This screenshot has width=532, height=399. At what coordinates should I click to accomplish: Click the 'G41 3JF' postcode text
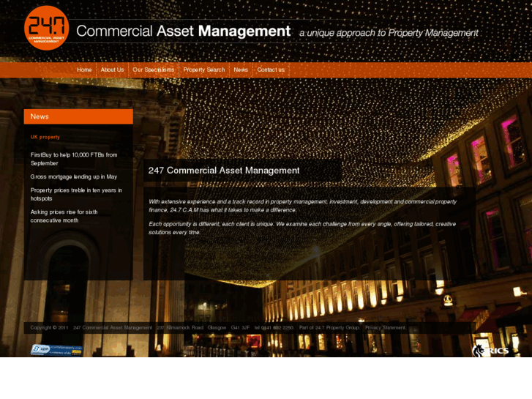pyautogui.click(x=240, y=328)
